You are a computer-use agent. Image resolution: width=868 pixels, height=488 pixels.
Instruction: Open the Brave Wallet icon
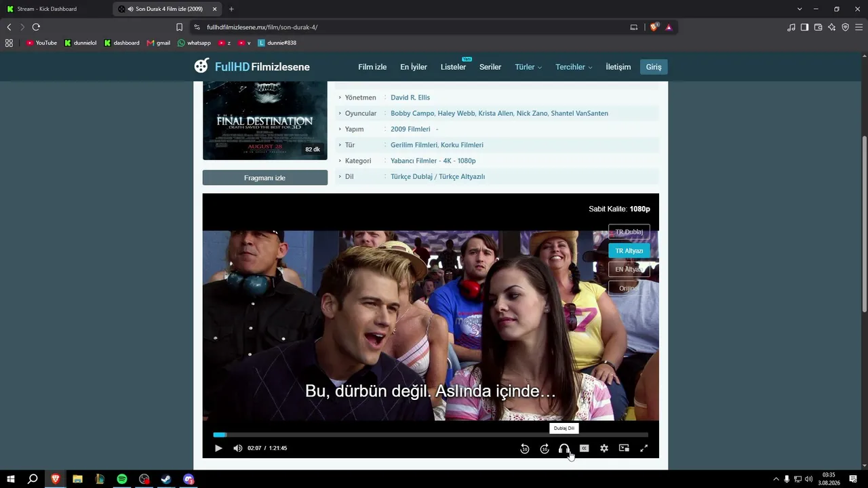point(818,27)
